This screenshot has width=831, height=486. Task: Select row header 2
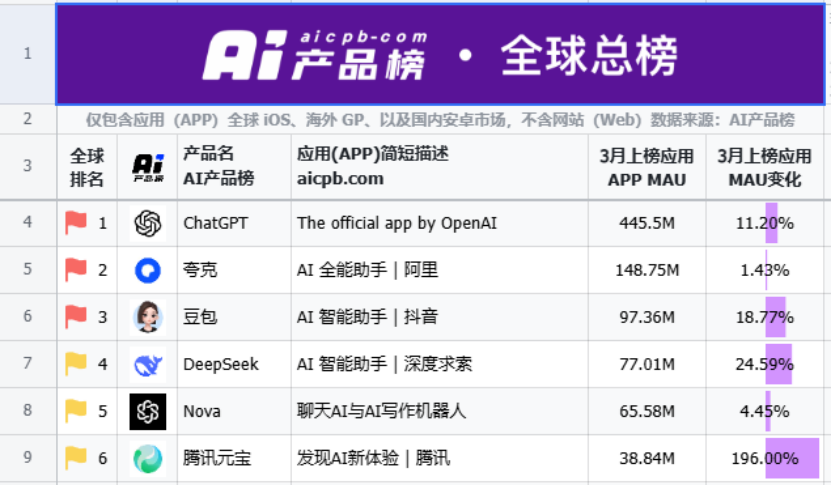pos(28,119)
